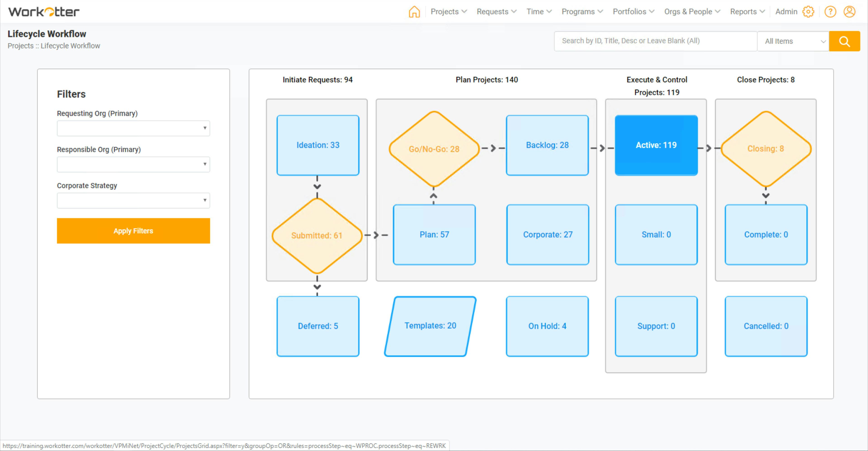The width and height of the screenshot is (868, 451).
Task: Expand Requesting Org (Primary) dropdown
Action: pyautogui.click(x=133, y=128)
